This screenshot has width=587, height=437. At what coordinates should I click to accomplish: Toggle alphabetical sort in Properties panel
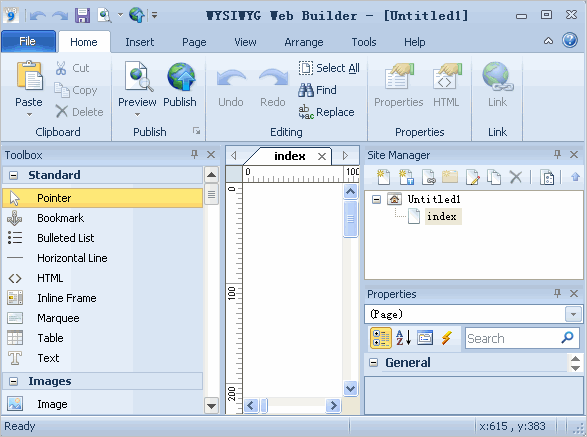coord(403,338)
